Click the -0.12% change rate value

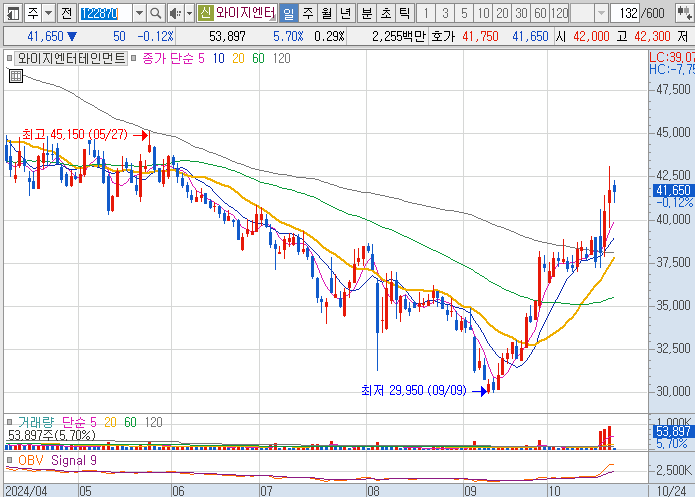155,36
